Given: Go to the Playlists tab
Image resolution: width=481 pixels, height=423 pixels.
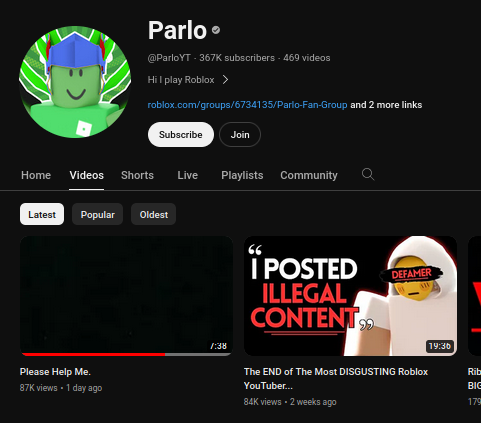Looking at the screenshot, I should [242, 175].
